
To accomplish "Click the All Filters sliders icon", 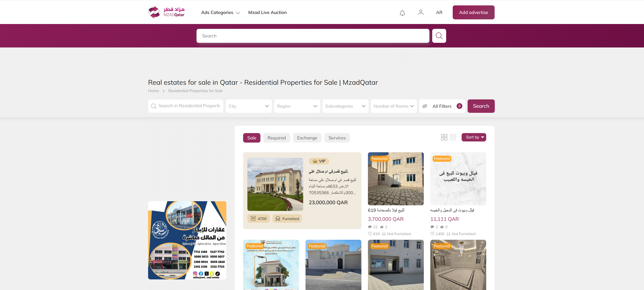I will [x=425, y=106].
